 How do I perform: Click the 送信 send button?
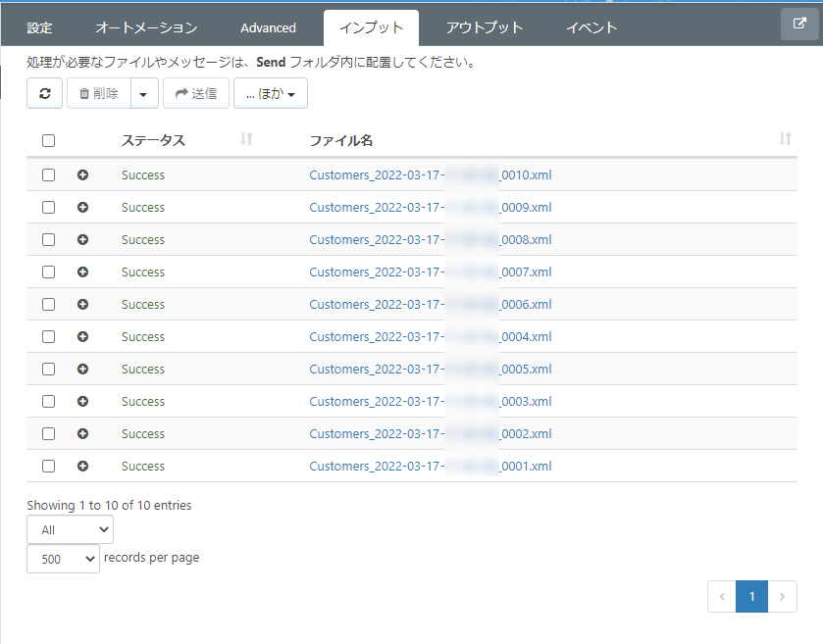tap(196, 93)
